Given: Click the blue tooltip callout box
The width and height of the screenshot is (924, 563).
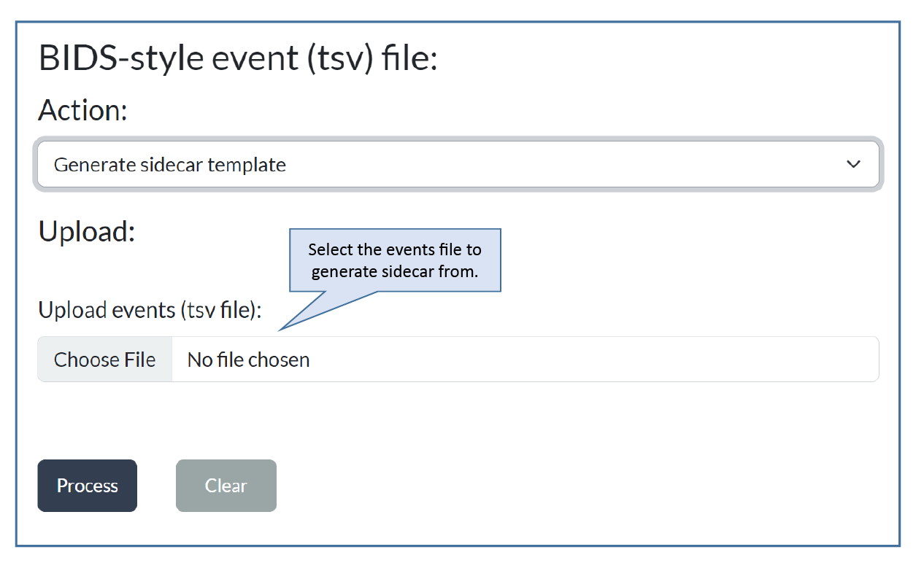Looking at the screenshot, I should [395, 260].
